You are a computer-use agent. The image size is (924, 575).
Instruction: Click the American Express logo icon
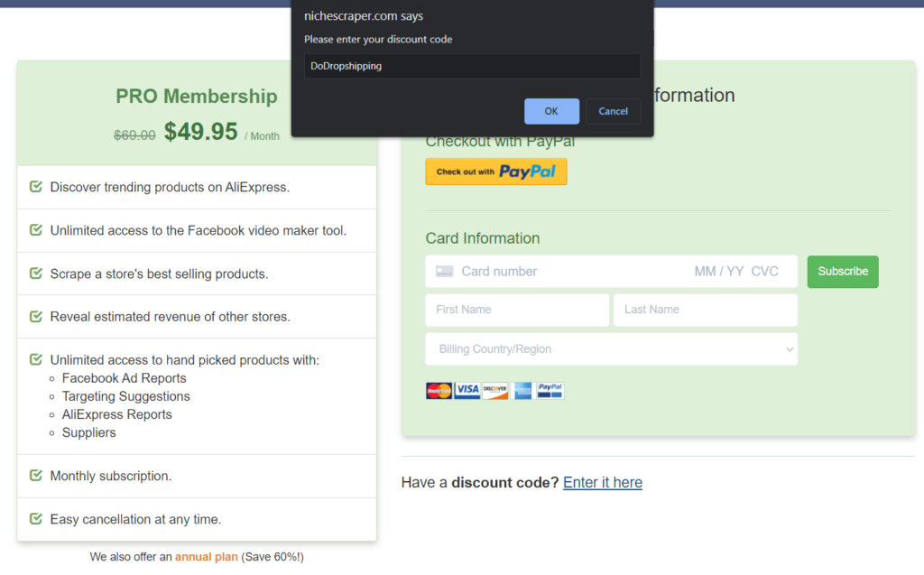[522, 391]
